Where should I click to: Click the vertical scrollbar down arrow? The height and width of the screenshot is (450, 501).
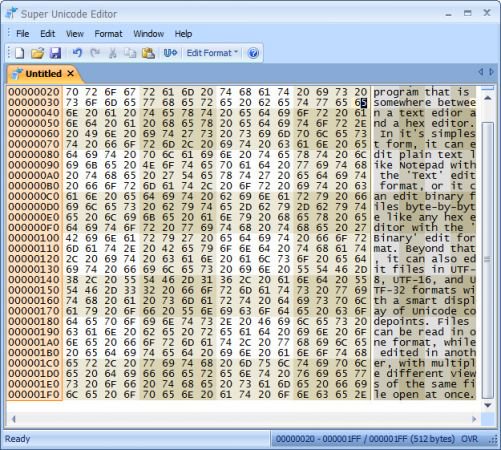click(488, 405)
